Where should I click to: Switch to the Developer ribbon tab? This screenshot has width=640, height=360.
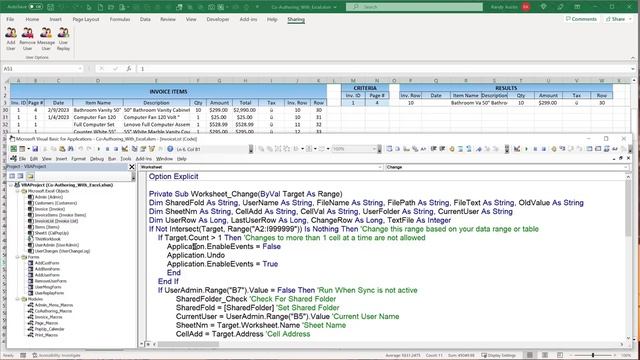(x=218, y=19)
